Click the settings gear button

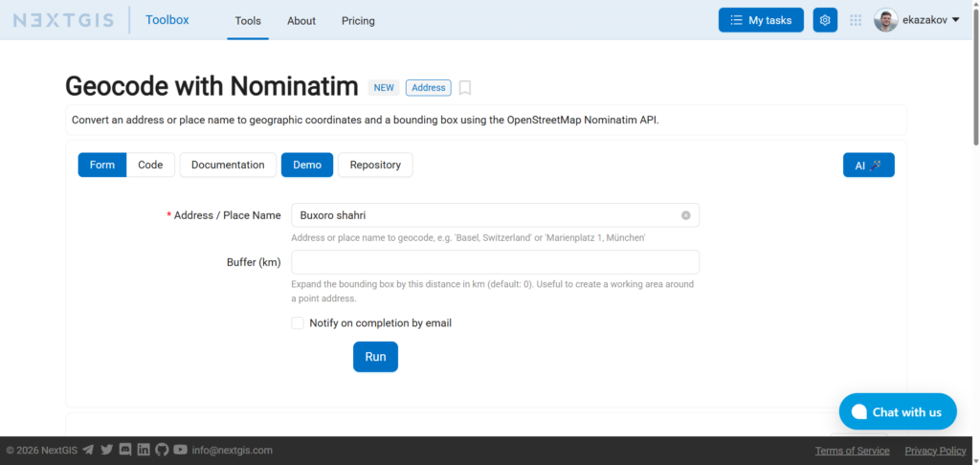[825, 20]
